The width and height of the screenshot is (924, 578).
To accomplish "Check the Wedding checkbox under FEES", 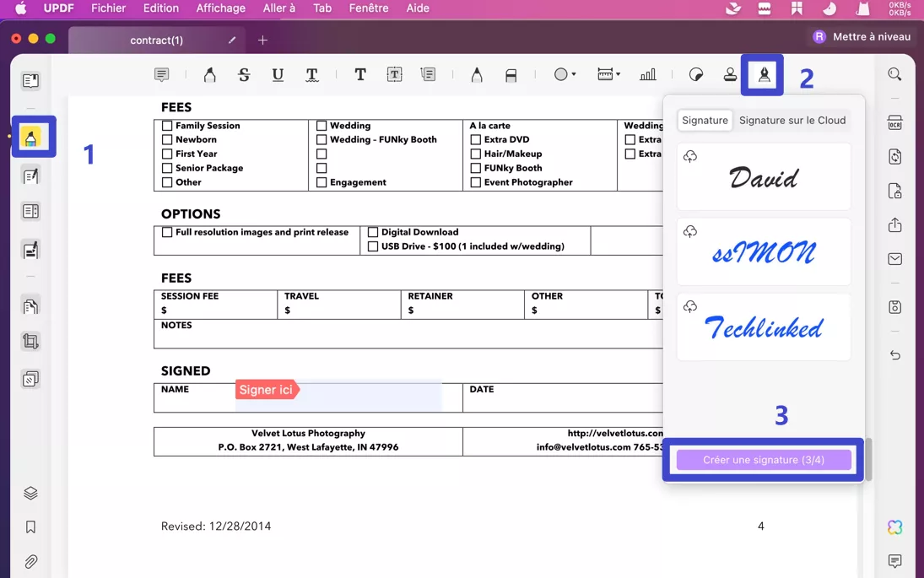I will 322,125.
